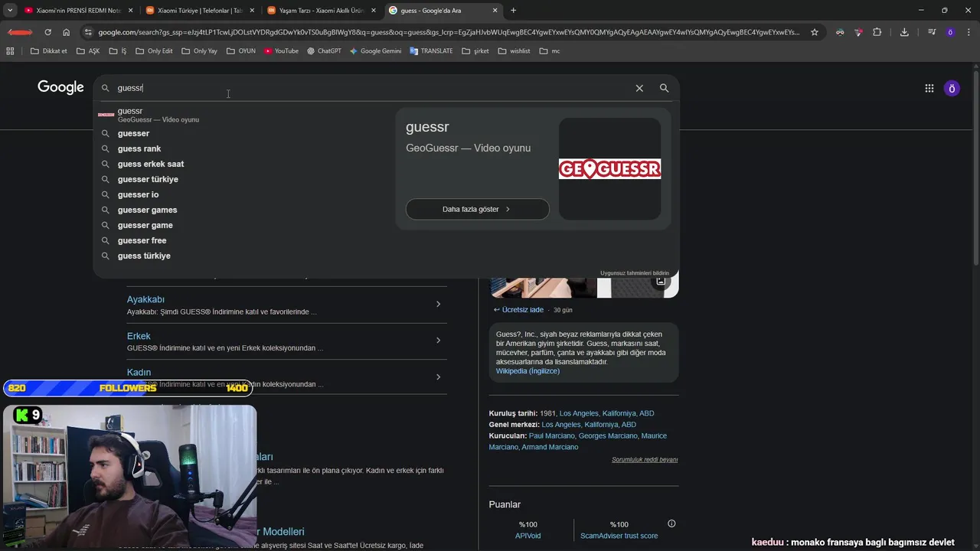Viewport: 980px width, 551px height.
Task: Open the ChatGPT bookmark
Action: click(x=324, y=51)
